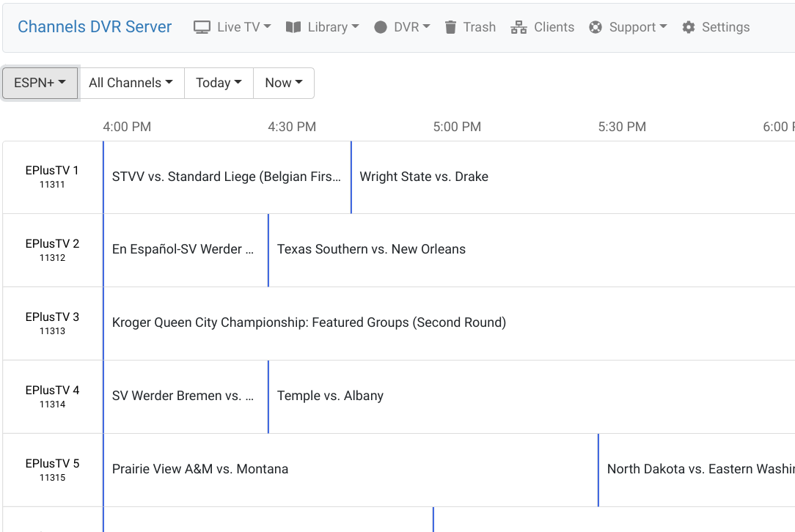Expand the Now time dropdown
Screen dimensions: 795x532
click(283, 83)
